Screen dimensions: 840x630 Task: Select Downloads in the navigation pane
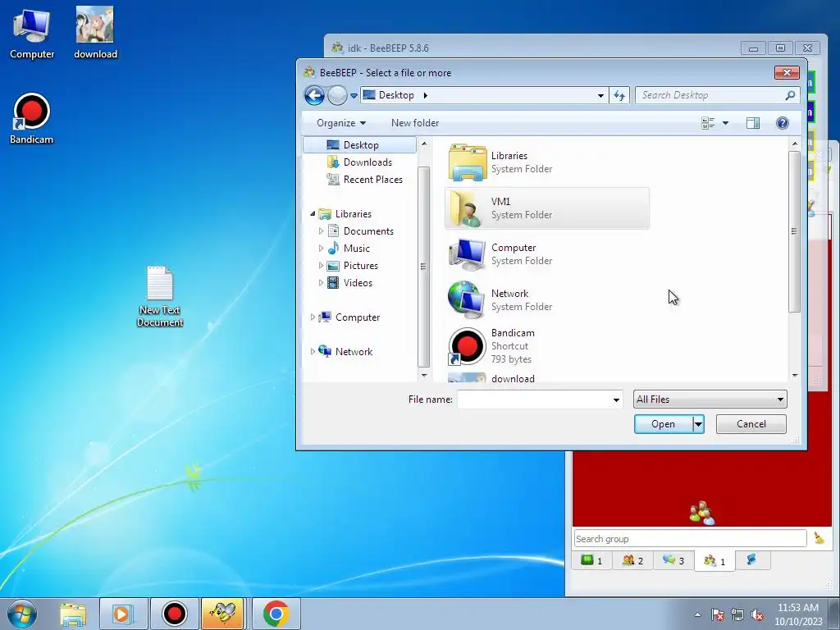coord(359,162)
